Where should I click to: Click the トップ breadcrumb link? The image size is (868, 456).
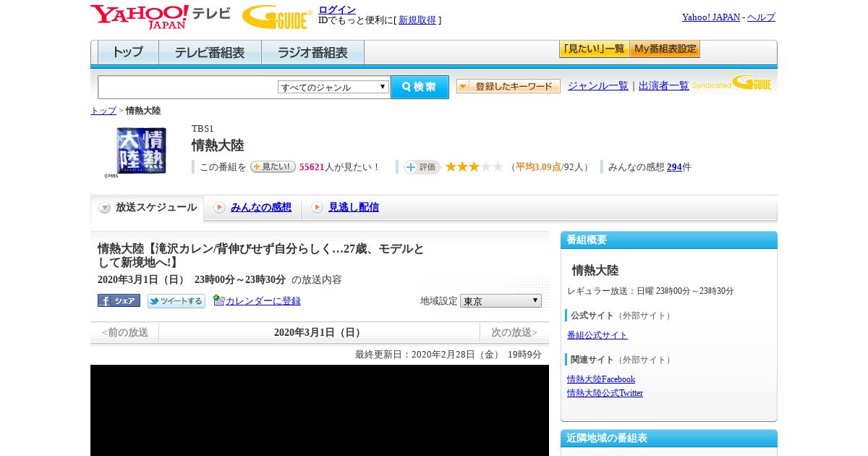103,111
